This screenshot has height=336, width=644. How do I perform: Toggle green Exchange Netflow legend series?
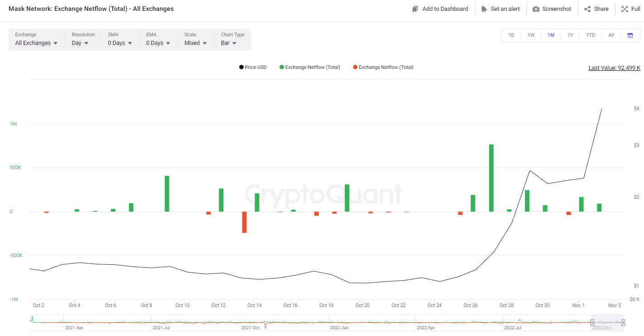309,68
